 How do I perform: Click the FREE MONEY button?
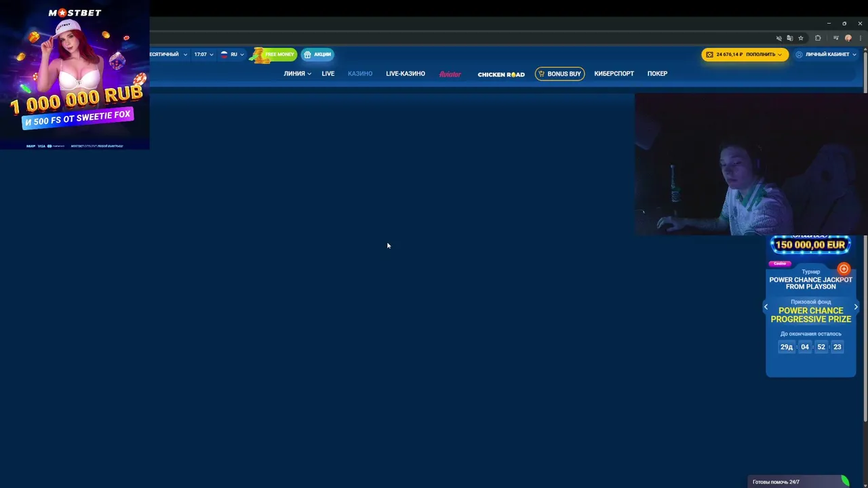click(x=274, y=54)
